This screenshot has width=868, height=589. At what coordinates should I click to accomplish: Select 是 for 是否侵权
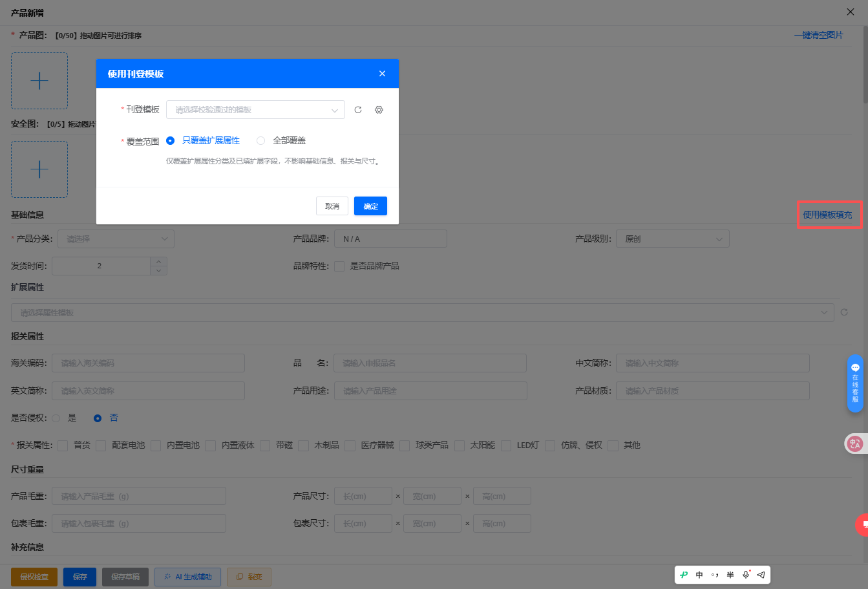56,418
